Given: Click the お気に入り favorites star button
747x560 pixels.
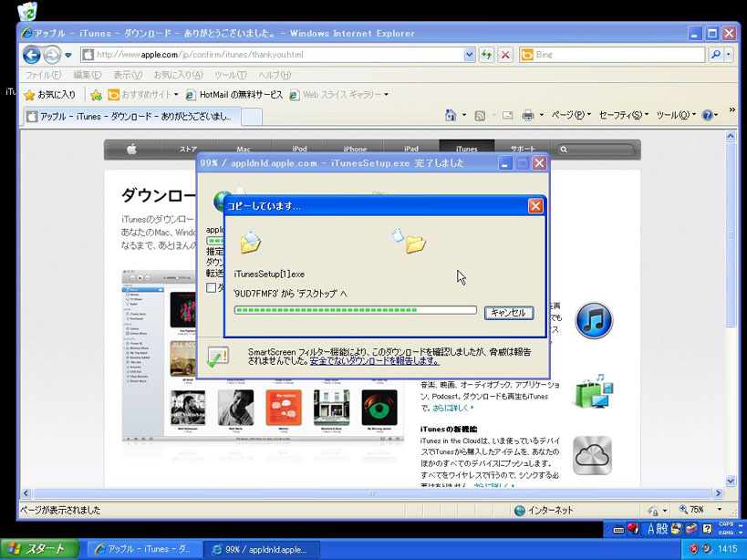Looking at the screenshot, I should (49, 95).
